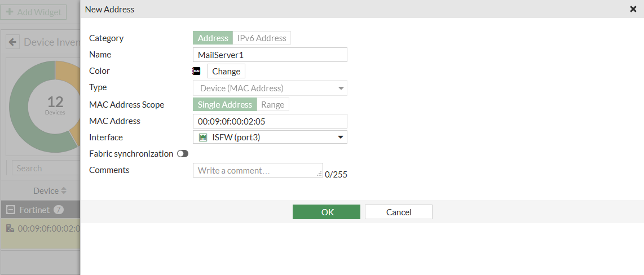Click the back arrow beside Device Inventory

(x=12, y=42)
